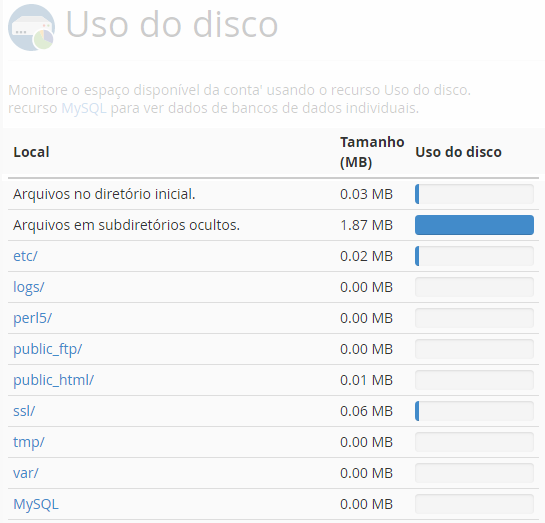Click the Disk Usage drive icon
The image size is (545, 523).
click(x=31, y=28)
